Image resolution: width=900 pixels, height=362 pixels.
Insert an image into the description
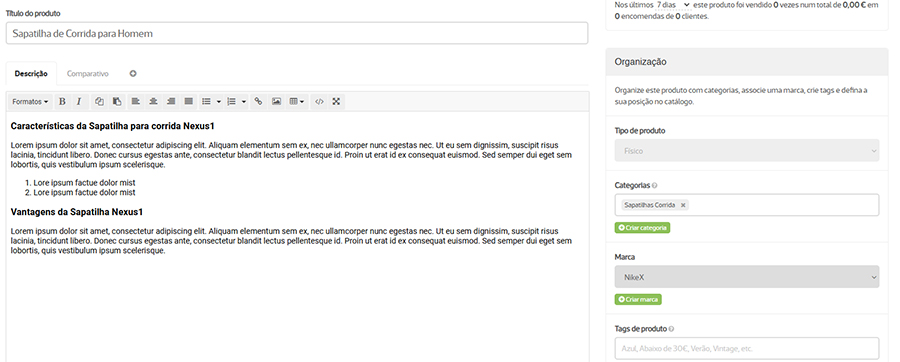tap(276, 102)
